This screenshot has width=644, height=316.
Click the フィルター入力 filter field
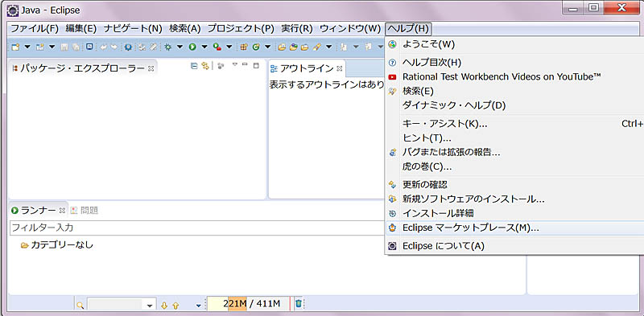(197, 228)
